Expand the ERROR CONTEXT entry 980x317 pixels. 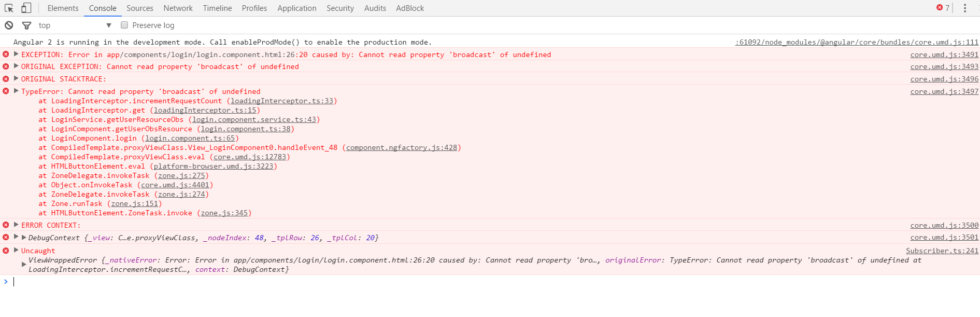(16, 225)
